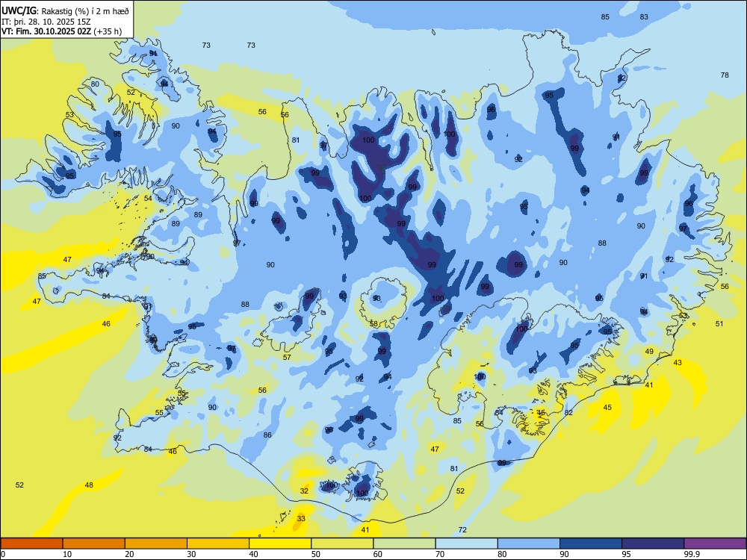The image size is (747, 560).
Task: Choose the light green 60–70 legend segment
Action: [404, 544]
